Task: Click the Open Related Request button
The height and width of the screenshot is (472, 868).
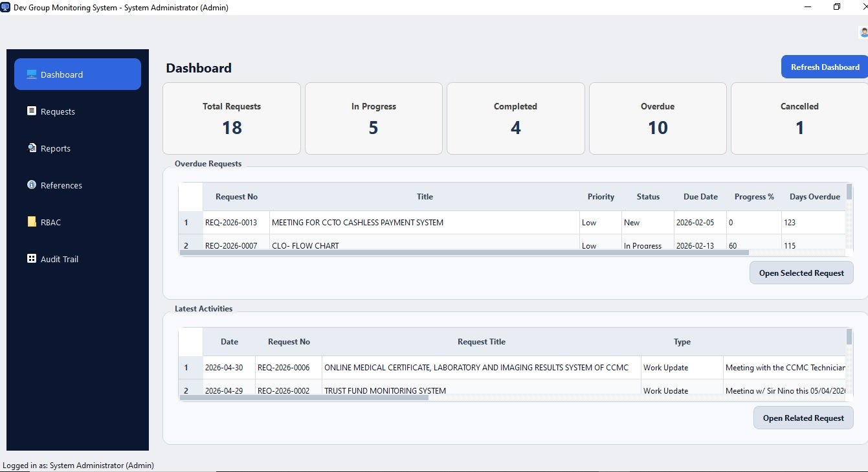Action: [803, 418]
